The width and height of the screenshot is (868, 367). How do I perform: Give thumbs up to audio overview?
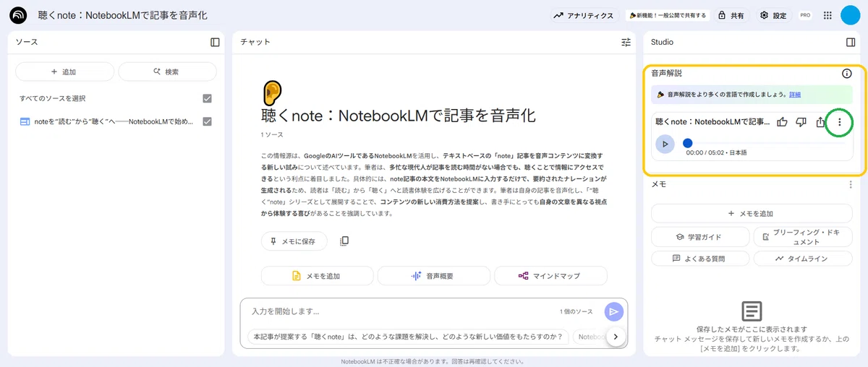pyautogui.click(x=782, y=122)
